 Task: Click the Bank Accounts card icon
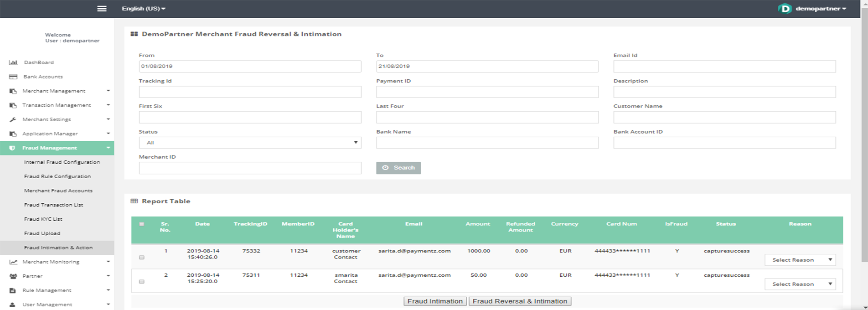pos(13,77)
